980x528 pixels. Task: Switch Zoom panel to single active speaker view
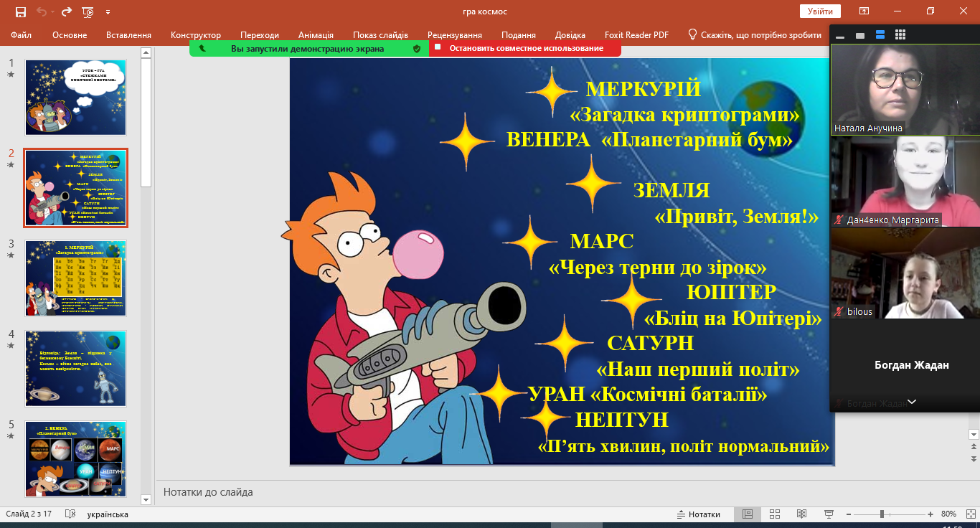[x=860, y=35]
